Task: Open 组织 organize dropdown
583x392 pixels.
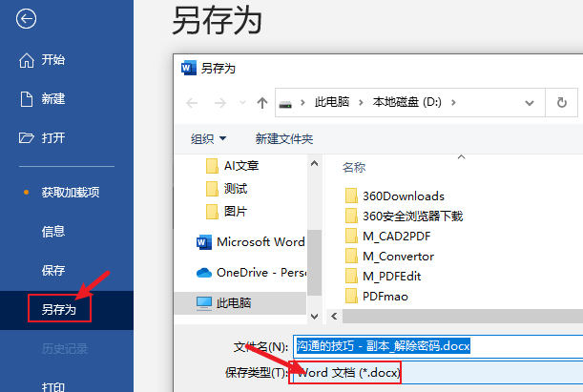Action: (208, 139)
